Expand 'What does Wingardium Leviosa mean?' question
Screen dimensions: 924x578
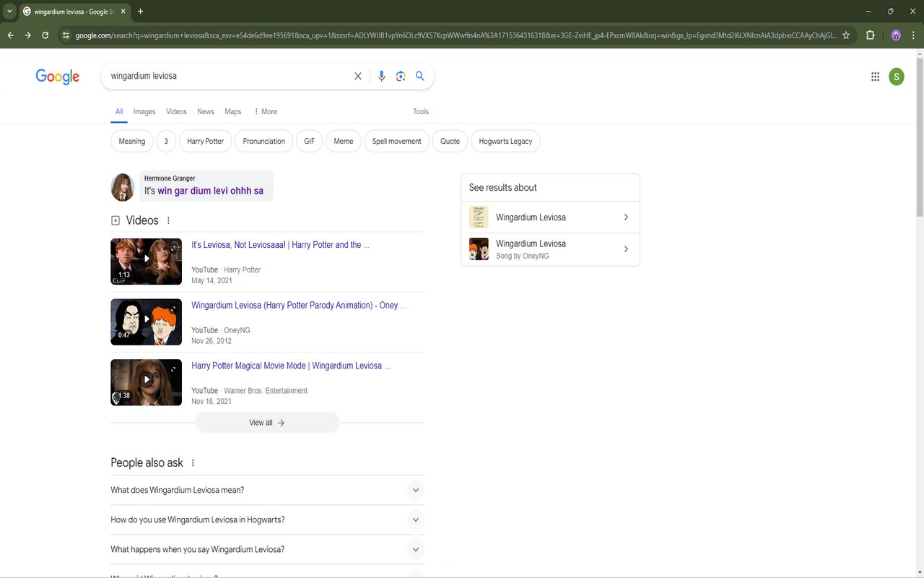click(267, 490)
